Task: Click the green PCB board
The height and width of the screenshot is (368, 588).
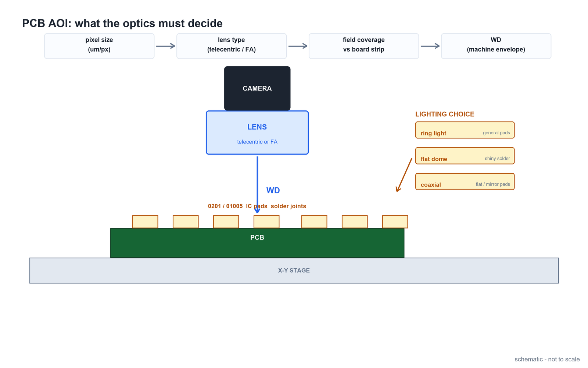Action: pos(257,243)
